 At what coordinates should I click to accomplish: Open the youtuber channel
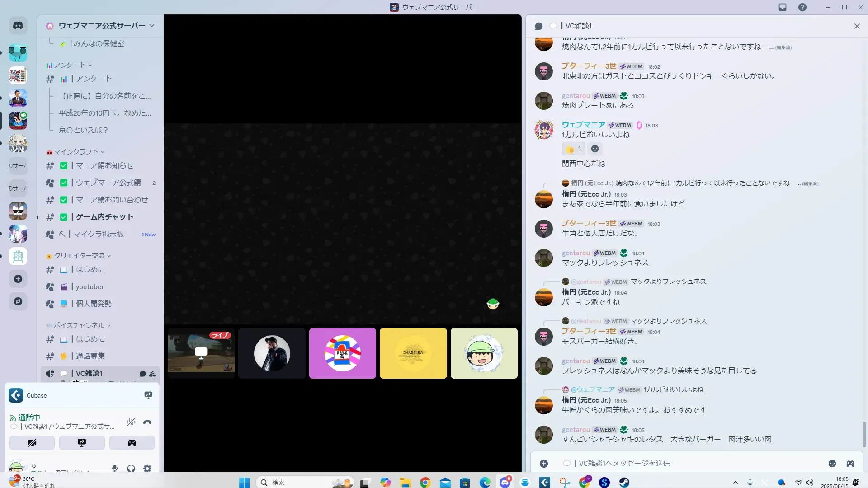(90, 286)
